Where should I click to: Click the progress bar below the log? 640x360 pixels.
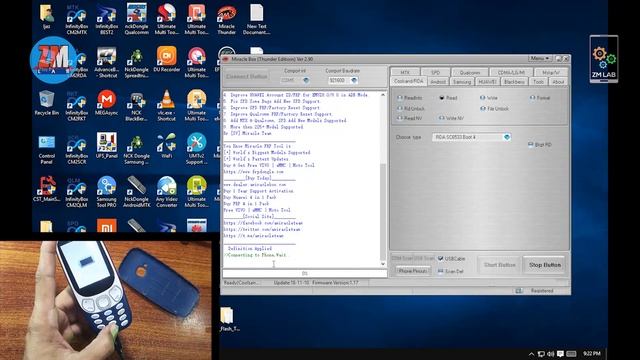(x=304, y=273)
